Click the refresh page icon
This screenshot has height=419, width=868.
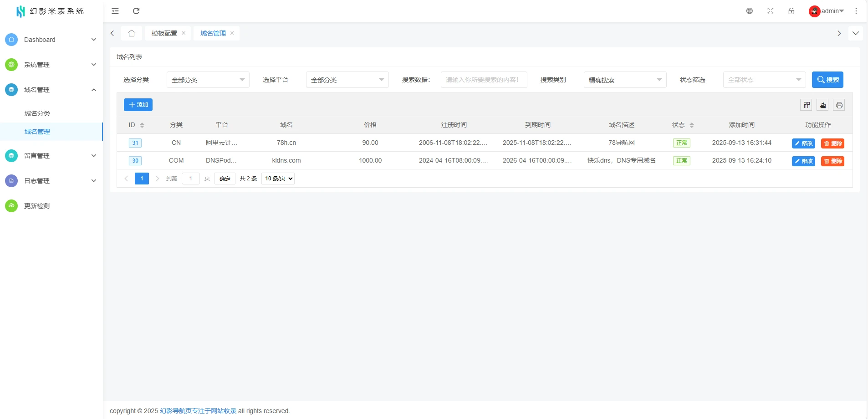click(x=136, y=11)
